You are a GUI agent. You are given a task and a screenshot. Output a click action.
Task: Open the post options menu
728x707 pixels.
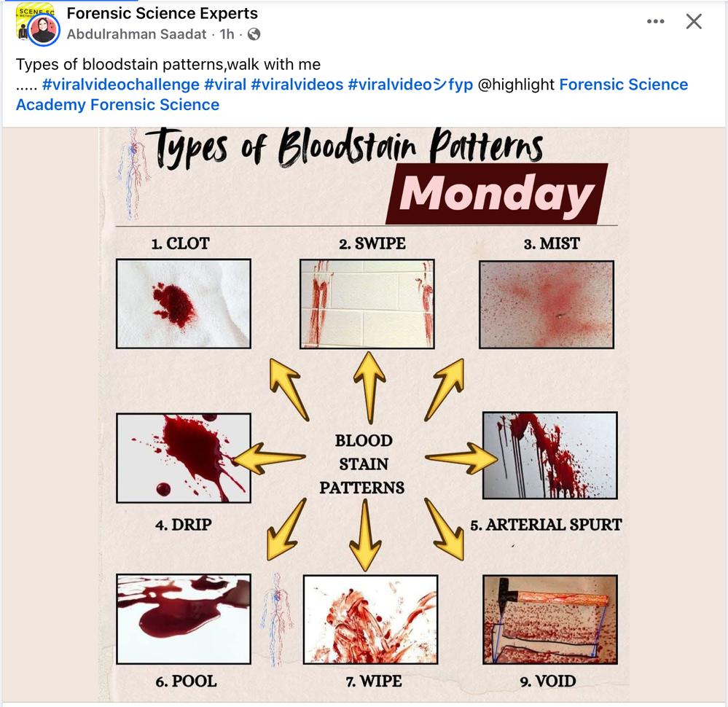tap(655, 22)
